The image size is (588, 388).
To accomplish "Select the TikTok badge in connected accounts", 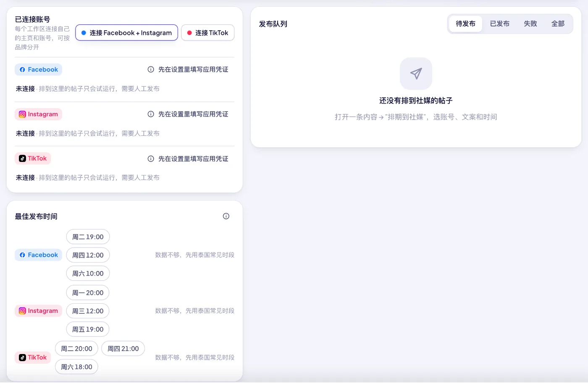I will [x=33, y=159].
